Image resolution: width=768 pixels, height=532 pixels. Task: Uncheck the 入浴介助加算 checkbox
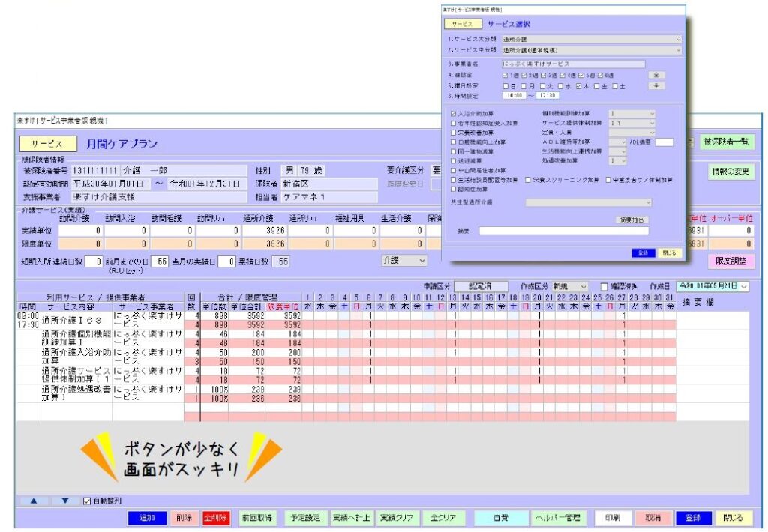[x=453, y=113]
